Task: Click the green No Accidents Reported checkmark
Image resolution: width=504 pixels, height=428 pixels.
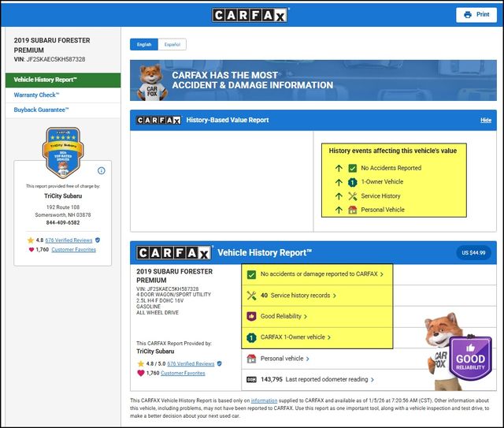Action: pyautogui.click(x=353, y=168)
